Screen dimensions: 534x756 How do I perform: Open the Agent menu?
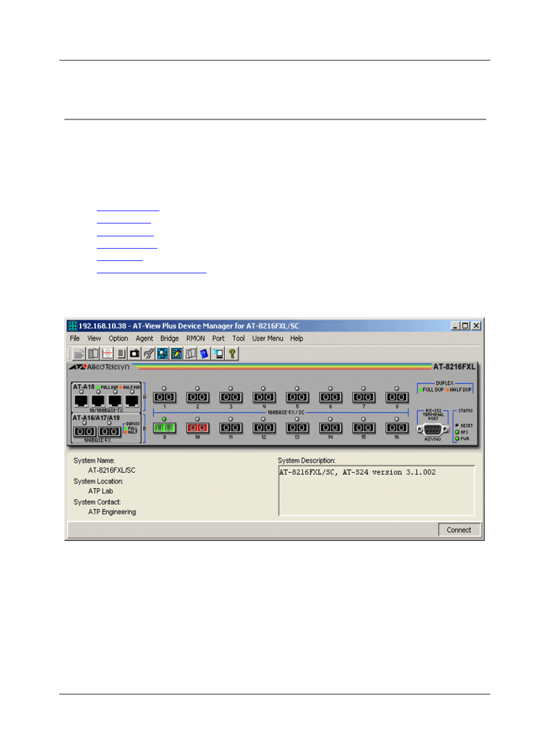[x=144, y=339]
